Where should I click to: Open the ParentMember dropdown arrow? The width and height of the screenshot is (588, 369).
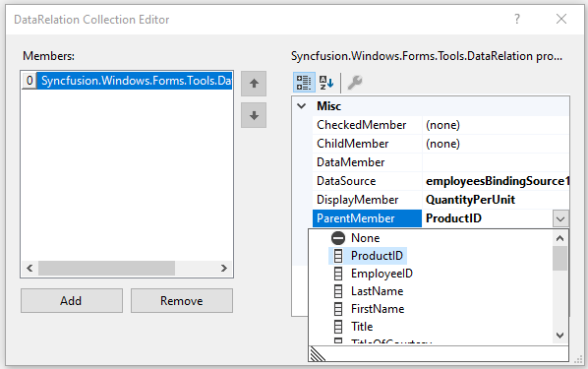pos(560,218)
